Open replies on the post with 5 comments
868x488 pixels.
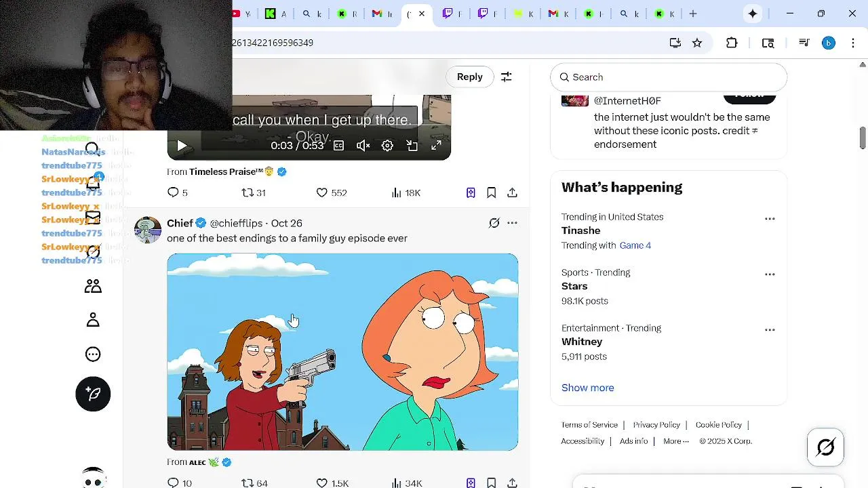point(177,193)
